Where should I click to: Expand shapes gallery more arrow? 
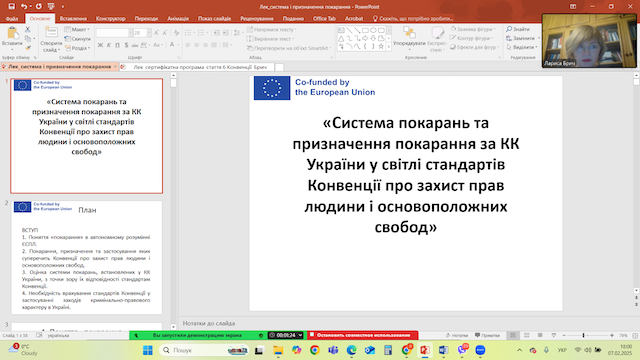click(389, 47)
